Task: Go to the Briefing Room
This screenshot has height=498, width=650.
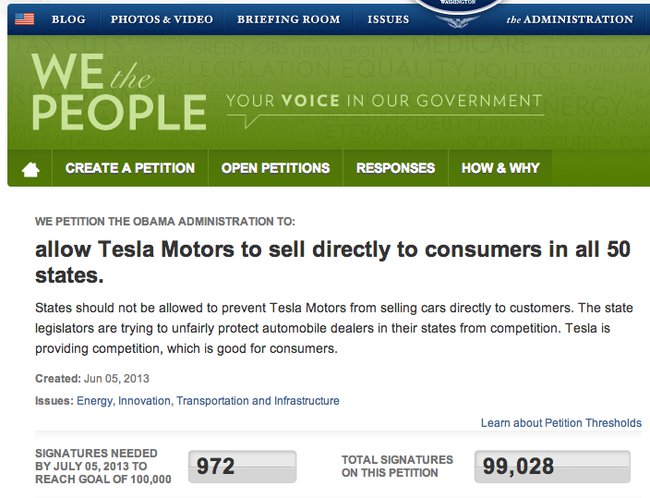Action: coord(289,19)
